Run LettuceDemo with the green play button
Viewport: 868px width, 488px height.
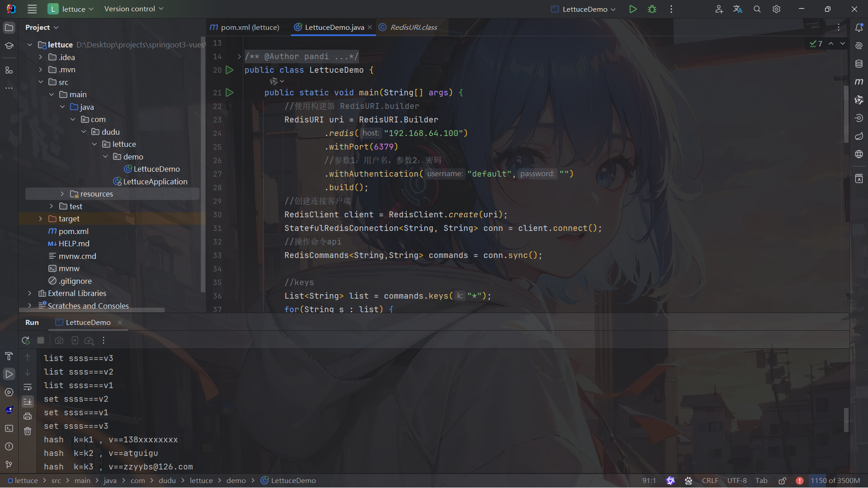coord(633,9)
